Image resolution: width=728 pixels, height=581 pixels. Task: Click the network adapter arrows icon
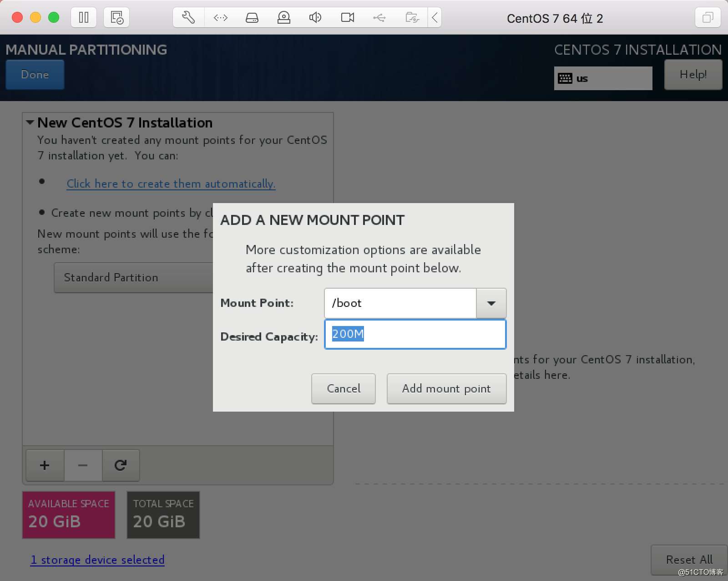click(220, 18)
